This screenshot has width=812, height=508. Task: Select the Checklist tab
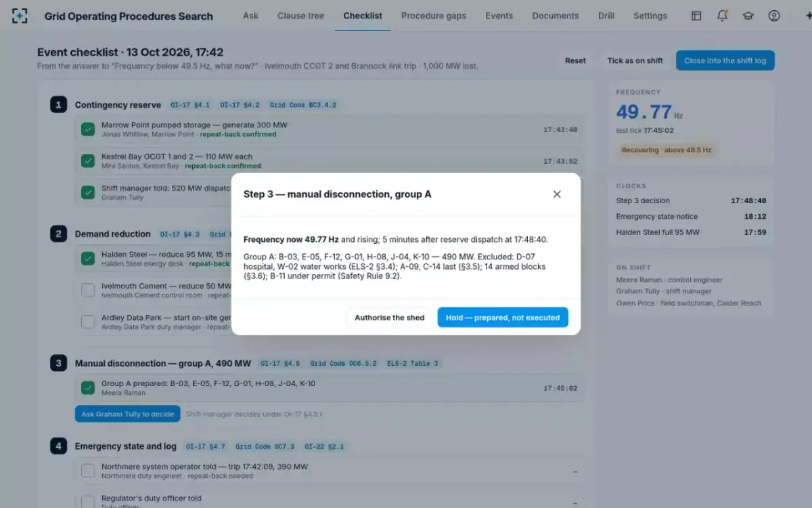pos(363,16)
